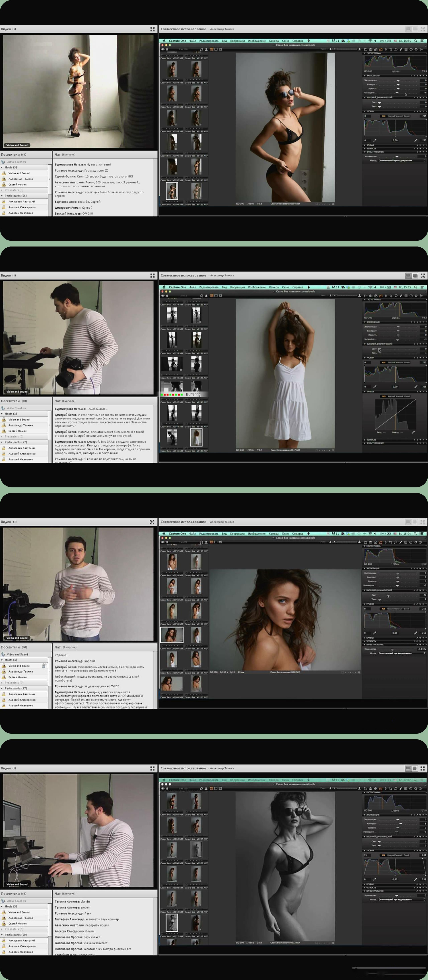Select Exposure tool tab in the 16:35 Capture One window
The height and width of the screenshot is (980, 428).
pos(381,50)
